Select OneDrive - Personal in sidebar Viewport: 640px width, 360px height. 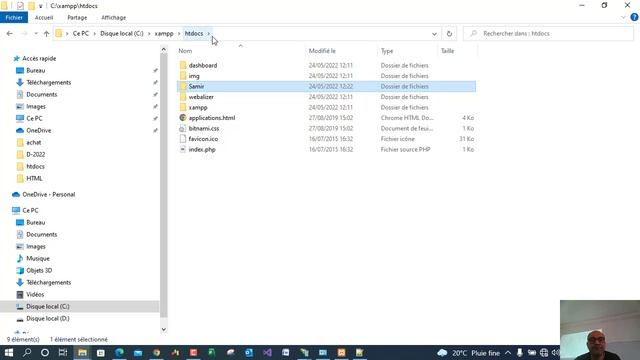[48, 195]
